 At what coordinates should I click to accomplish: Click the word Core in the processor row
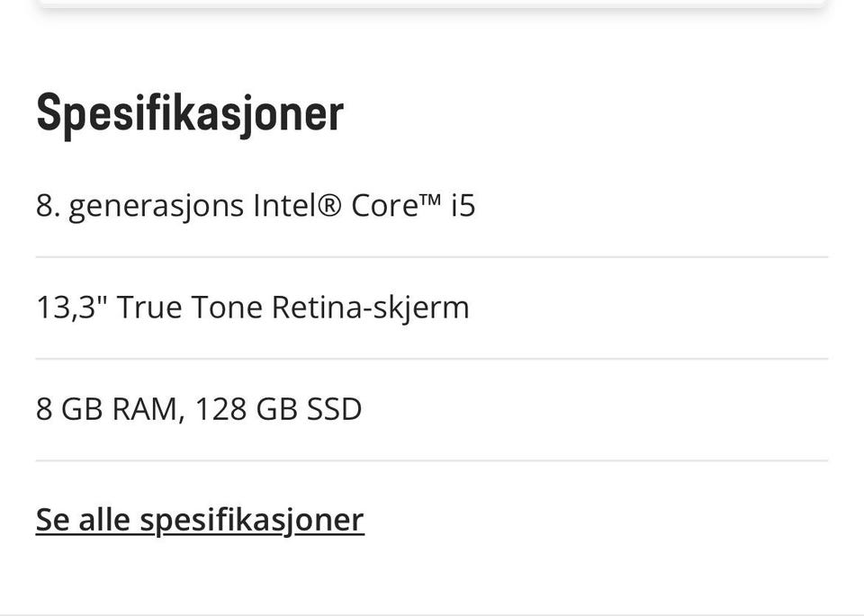click(384, 206)
